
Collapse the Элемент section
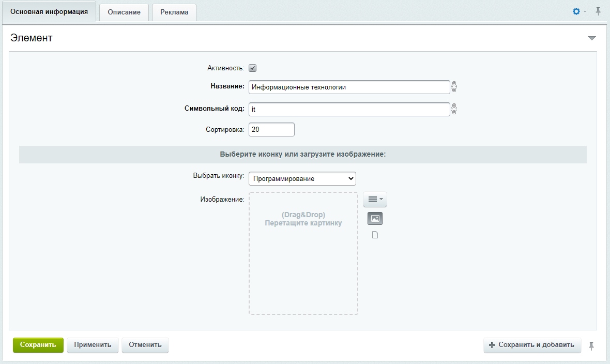click(592, 38)
